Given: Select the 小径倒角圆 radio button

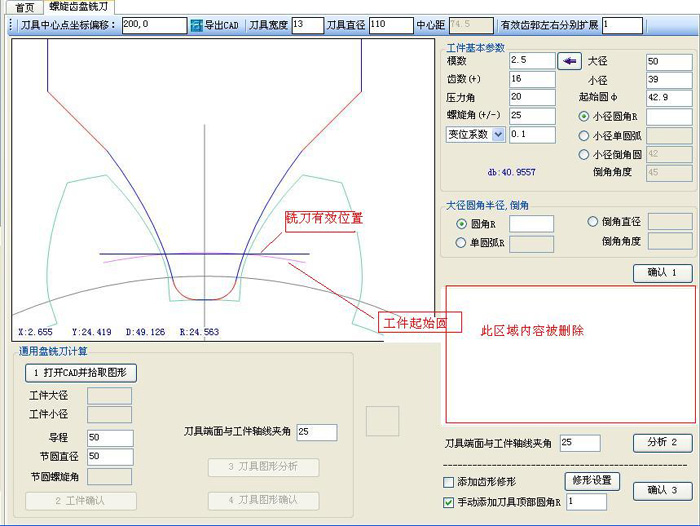Looking at the screenshot, I should point(583,154).
